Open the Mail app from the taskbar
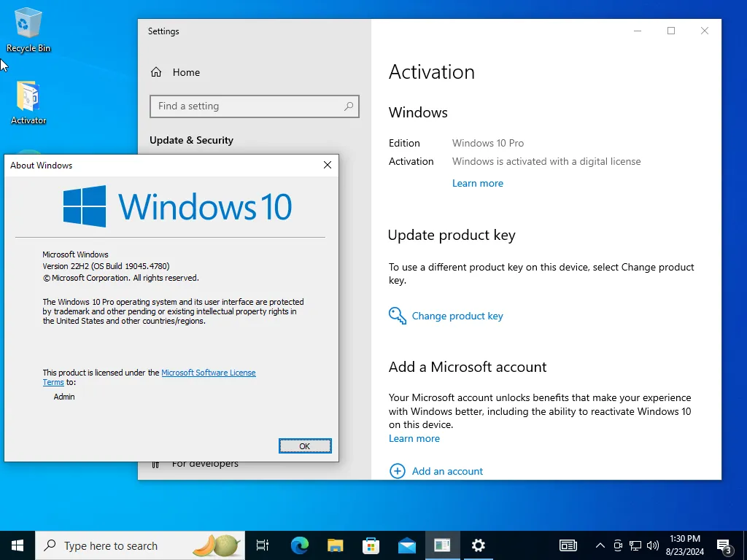Image resolution: width=747 pixels, height=560 pixels. pos(407,545)
